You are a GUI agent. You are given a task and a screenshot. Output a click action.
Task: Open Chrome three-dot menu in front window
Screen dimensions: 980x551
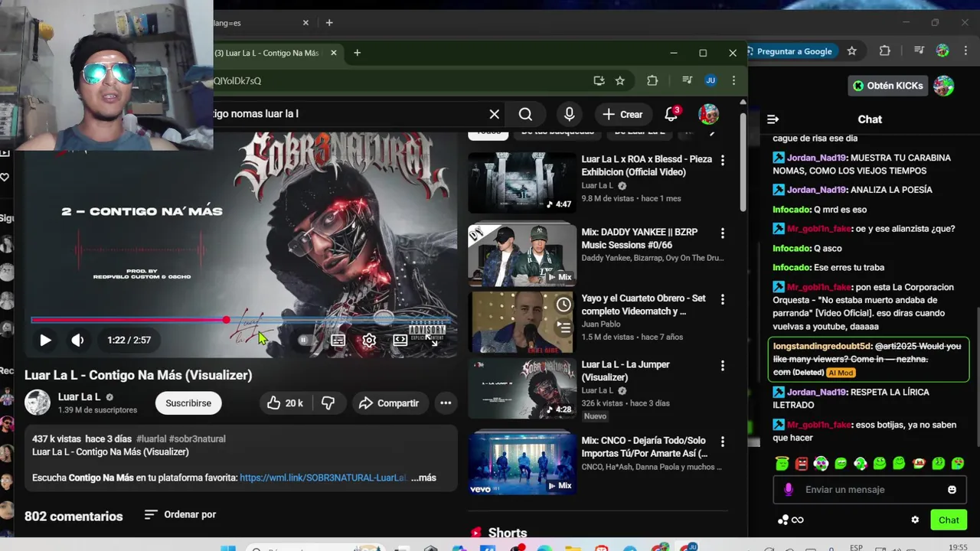[x=733, y=80]
